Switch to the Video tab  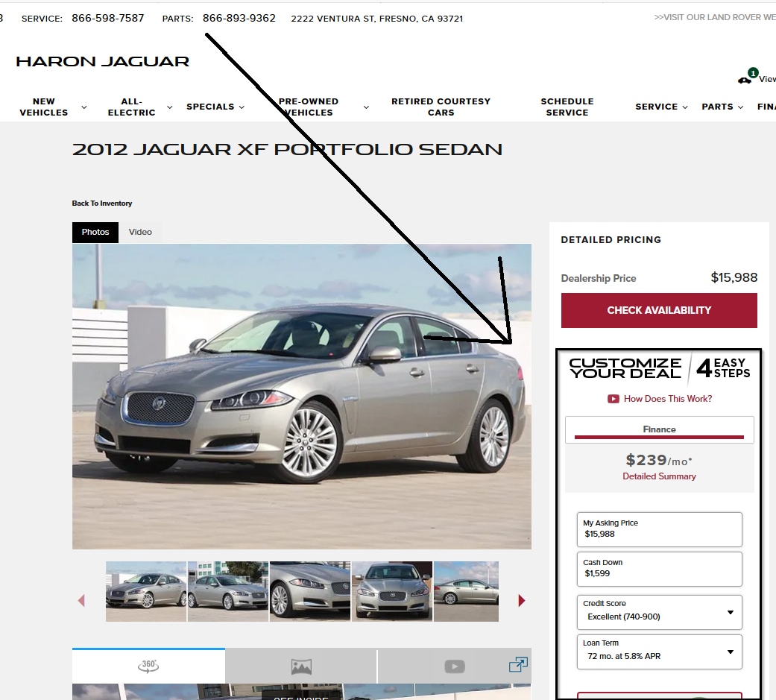pyautogui.click(x=140, y=232)
